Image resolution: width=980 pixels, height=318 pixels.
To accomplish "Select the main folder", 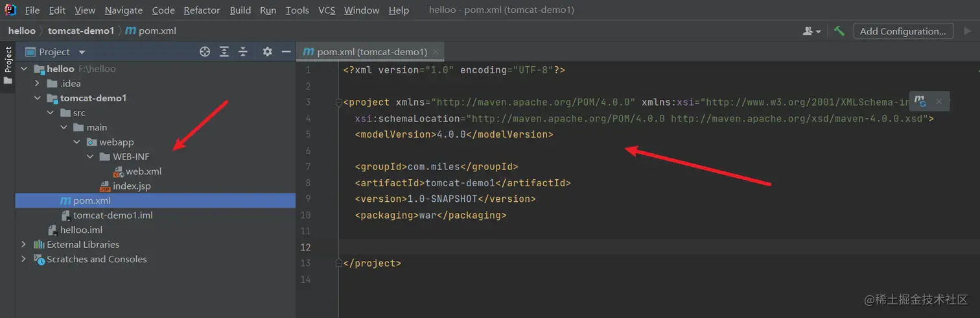I will pyautogui.click(x=97, y=127).
